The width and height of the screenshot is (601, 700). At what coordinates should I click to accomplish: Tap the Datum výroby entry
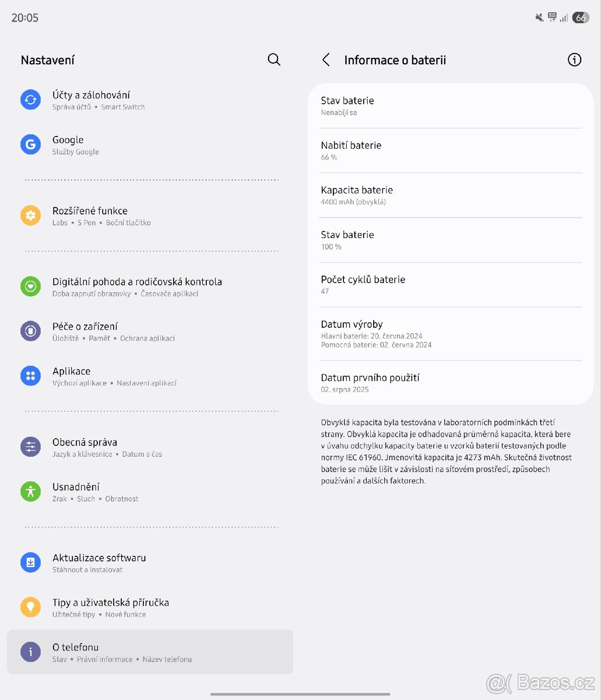pos(450,334)
